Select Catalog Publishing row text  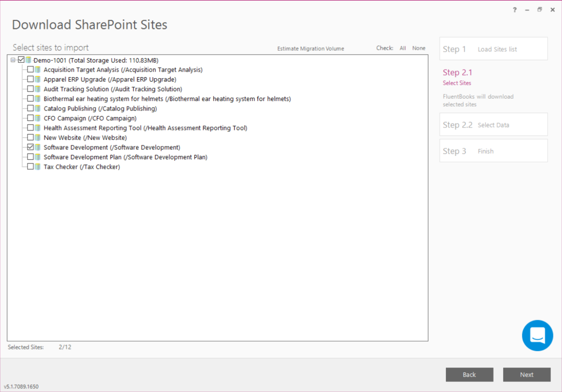[x=100, y=109]
